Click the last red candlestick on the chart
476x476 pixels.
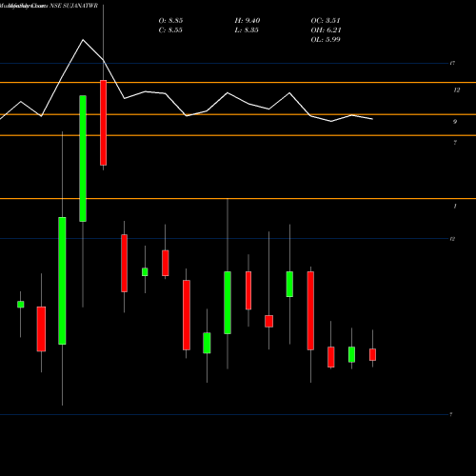372,355
